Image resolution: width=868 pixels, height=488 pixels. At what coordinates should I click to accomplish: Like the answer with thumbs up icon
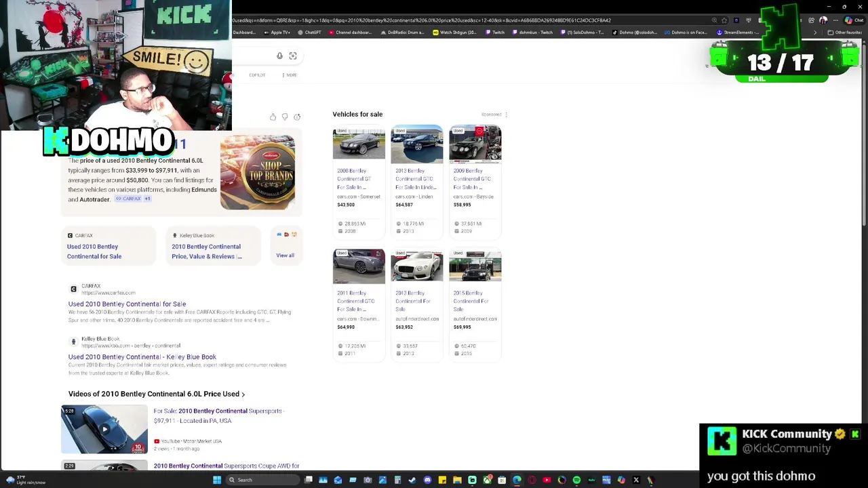tap(273, 117)
